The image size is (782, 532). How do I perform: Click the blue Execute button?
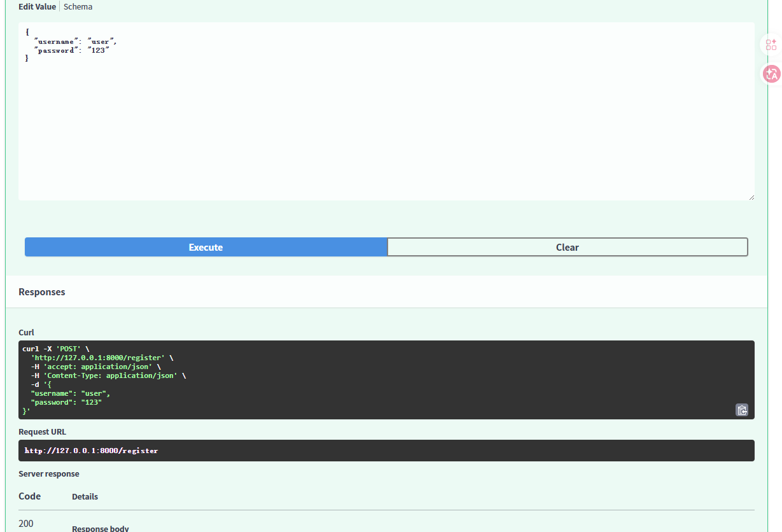pyautogui.click(x=206, y=247)
